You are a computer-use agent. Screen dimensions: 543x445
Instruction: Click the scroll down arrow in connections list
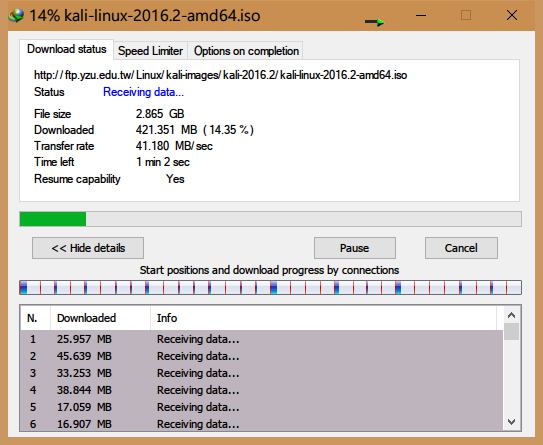tap(511, 421)
